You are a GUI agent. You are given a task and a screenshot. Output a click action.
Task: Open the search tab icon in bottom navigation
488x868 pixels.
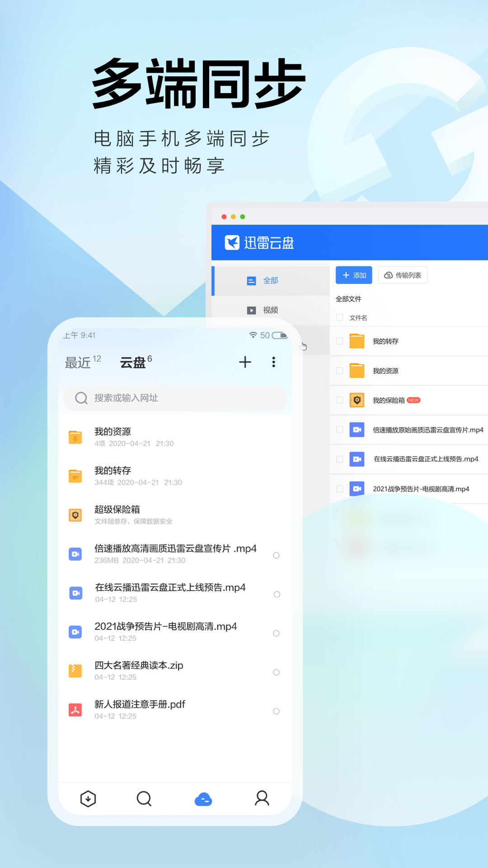[144, 799]
